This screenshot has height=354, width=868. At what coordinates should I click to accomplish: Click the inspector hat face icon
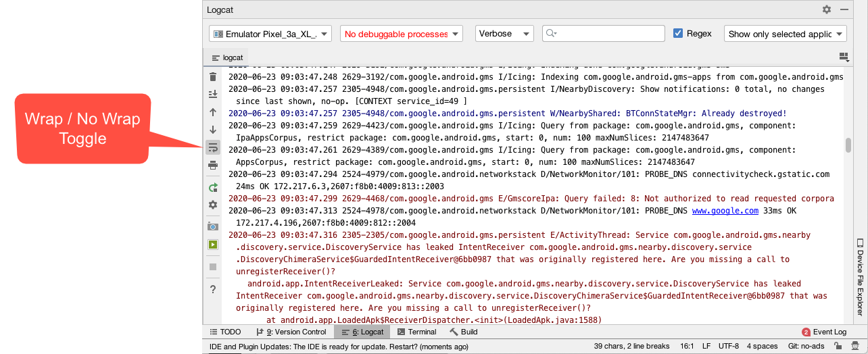[x=854, y=346]
